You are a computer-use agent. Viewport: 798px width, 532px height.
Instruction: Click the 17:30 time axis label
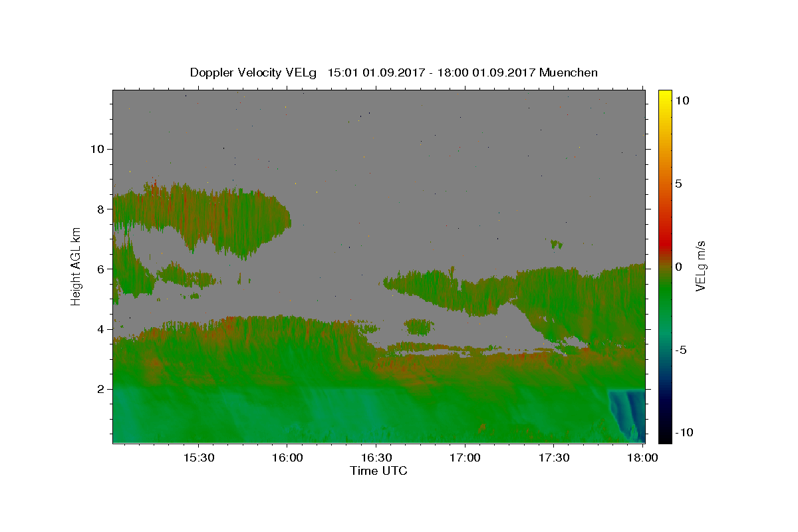[553, 458]
